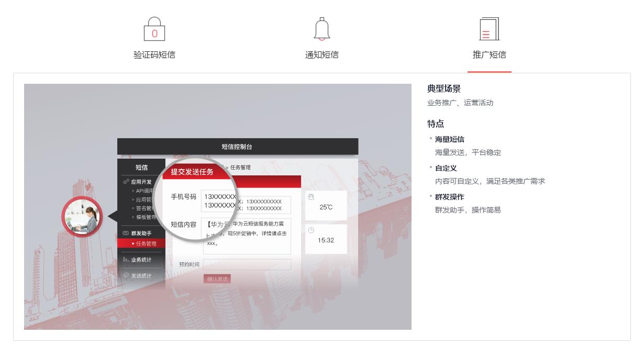Click the 特点 heading
Image resolution: width=644 pixels, height=356 pixels.
pos(436,124)
